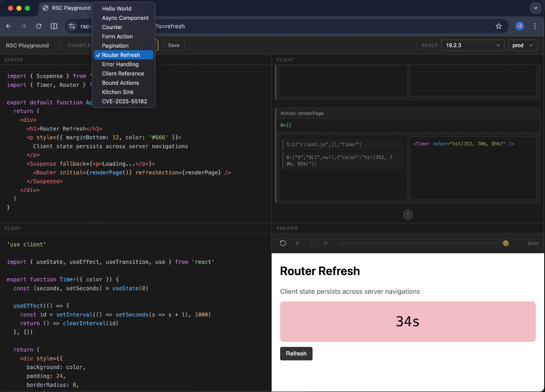The height and width of the screenshot is (392, 545).
Task: Restart the preview playback with reset icon
Action: click(x=283, y=243)
